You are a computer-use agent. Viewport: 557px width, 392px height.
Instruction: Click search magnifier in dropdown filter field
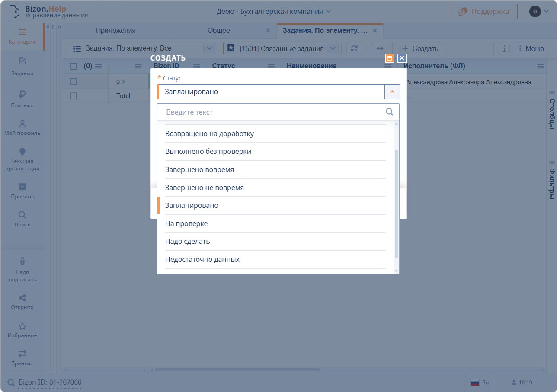389,112
